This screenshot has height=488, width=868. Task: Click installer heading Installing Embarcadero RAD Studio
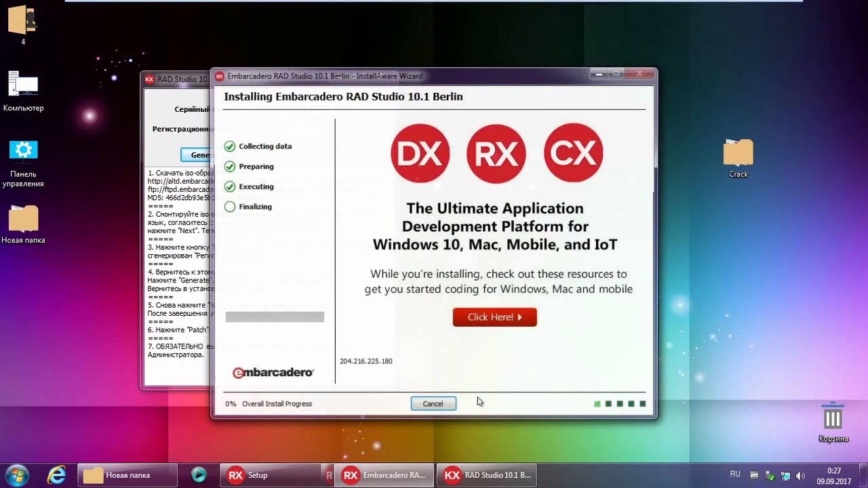click(343, 97)
